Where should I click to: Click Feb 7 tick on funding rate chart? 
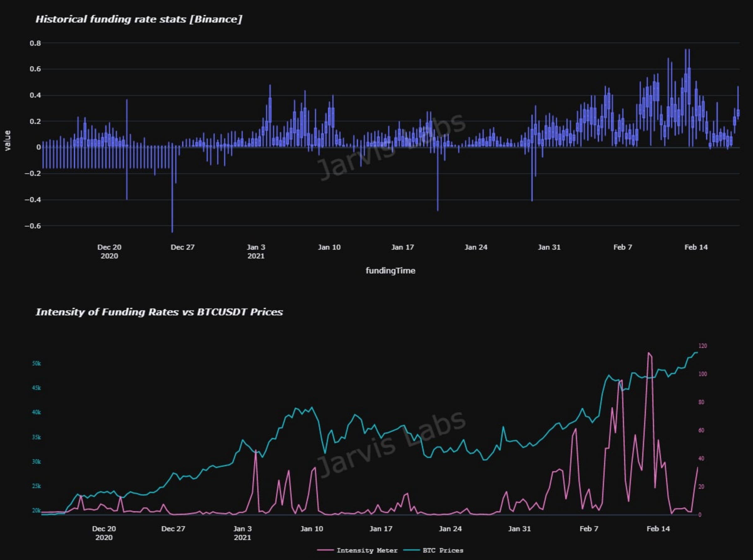pos(622,247)
